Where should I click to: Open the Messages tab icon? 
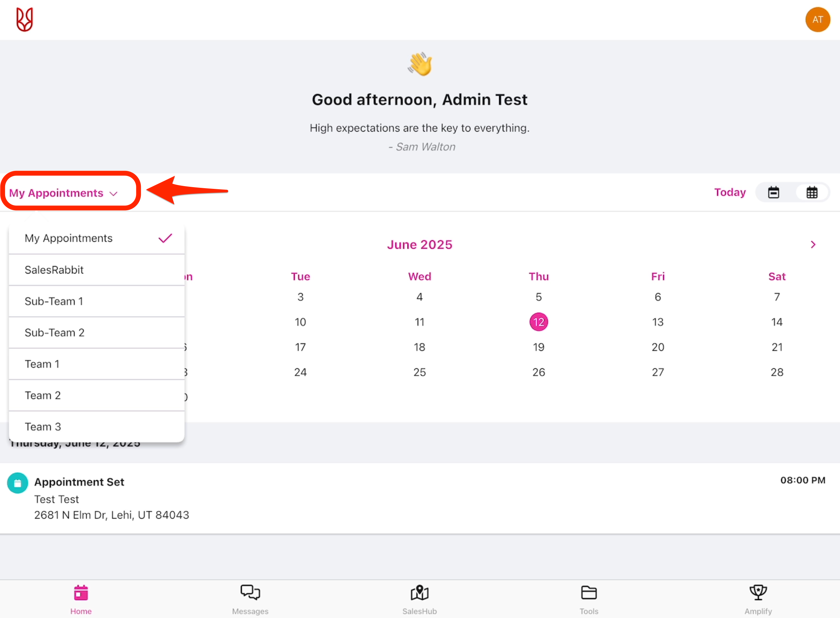[x=250, y=592]
